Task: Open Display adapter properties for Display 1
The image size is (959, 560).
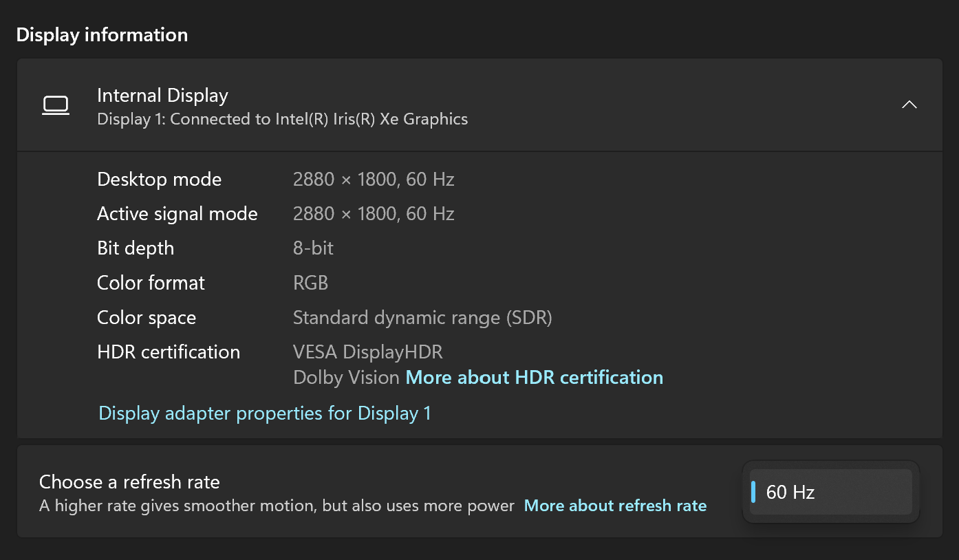Action: click(265, 413)
